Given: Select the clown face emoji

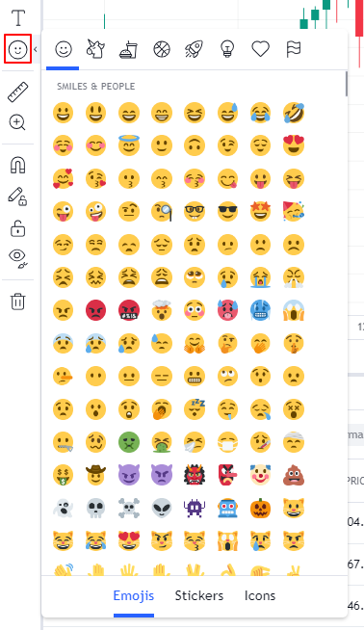Looking at the screenshot, I should (x=261, y=475).
